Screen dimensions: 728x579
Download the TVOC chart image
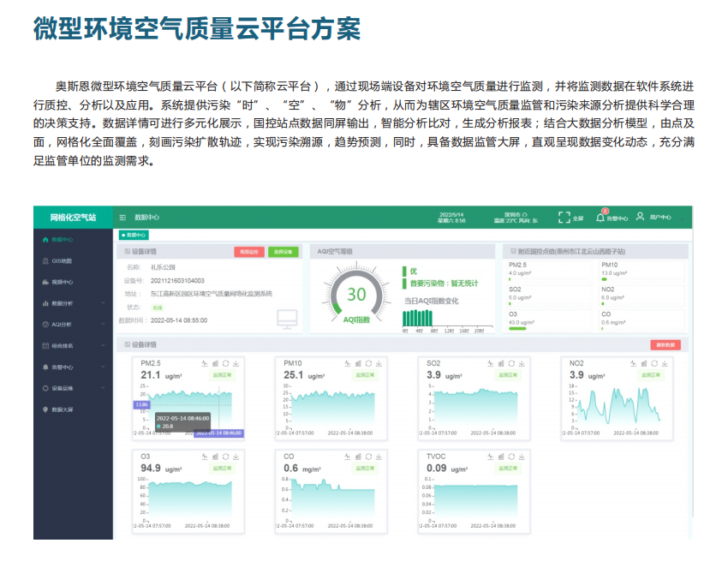point(522,457)
